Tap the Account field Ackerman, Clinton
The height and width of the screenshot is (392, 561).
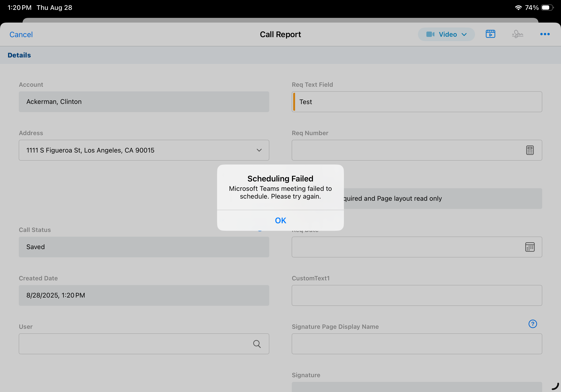144,102
